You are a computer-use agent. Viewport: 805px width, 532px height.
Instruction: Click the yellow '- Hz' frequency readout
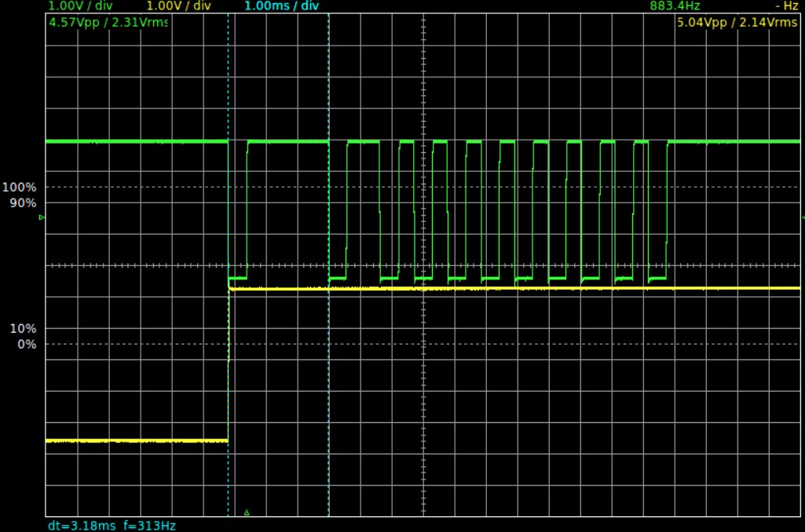[x=786, y=6]
